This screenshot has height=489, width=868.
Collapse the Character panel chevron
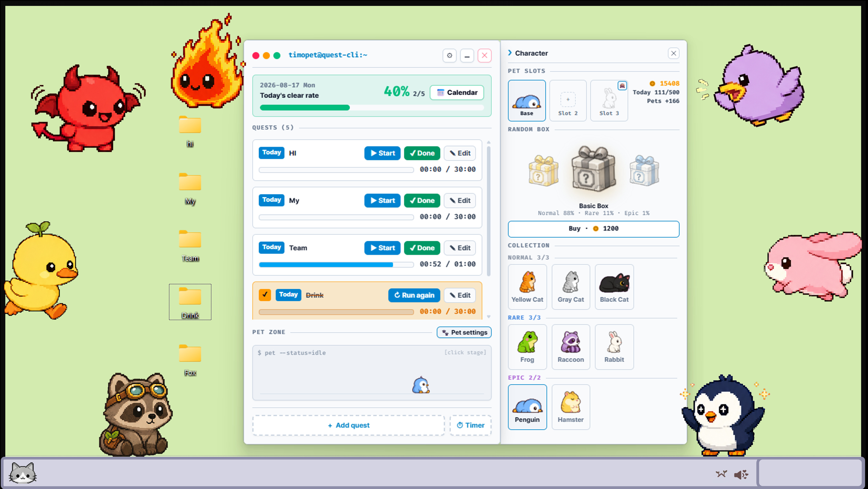pos(510,53)
